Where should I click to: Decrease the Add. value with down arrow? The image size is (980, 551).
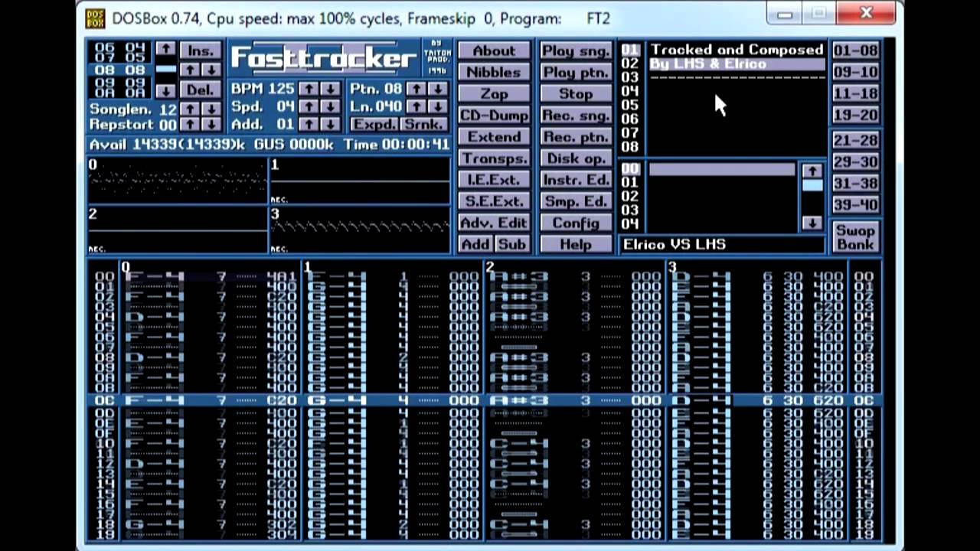click(x=330, y=124)
